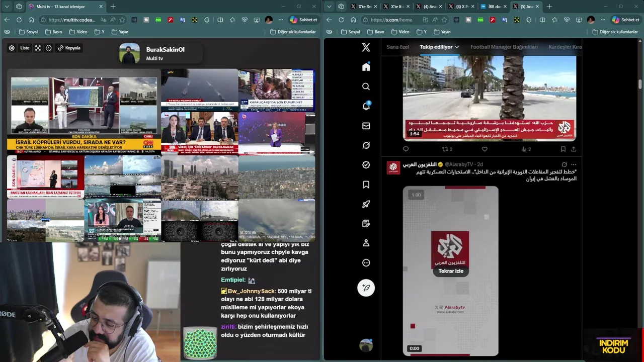Bookmark the video post via bookmark icon
644x362 pixels.
pyautogui.click(x=563, y=149)
